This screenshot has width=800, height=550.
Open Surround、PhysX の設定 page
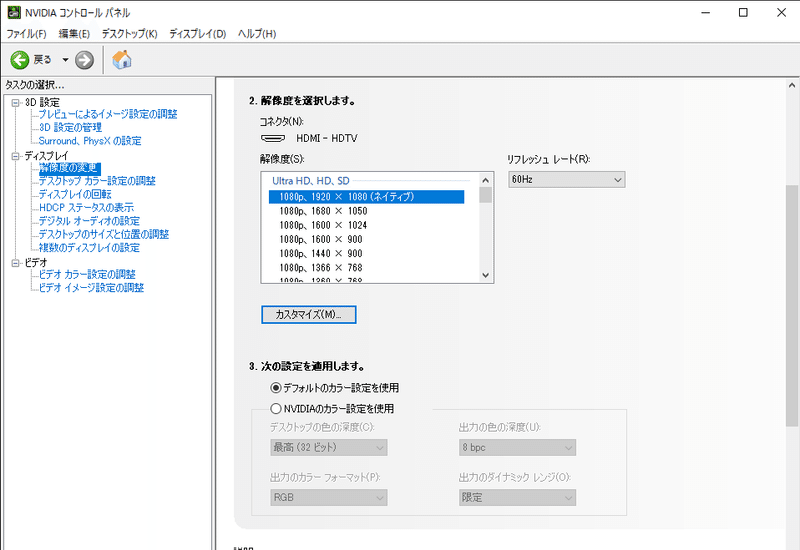tap(90, 141)
